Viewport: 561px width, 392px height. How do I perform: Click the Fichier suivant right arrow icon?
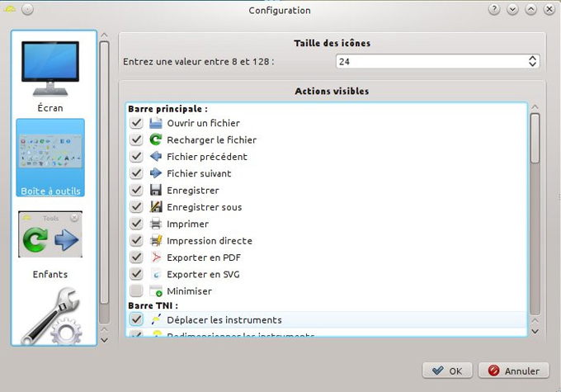[157, 173]
